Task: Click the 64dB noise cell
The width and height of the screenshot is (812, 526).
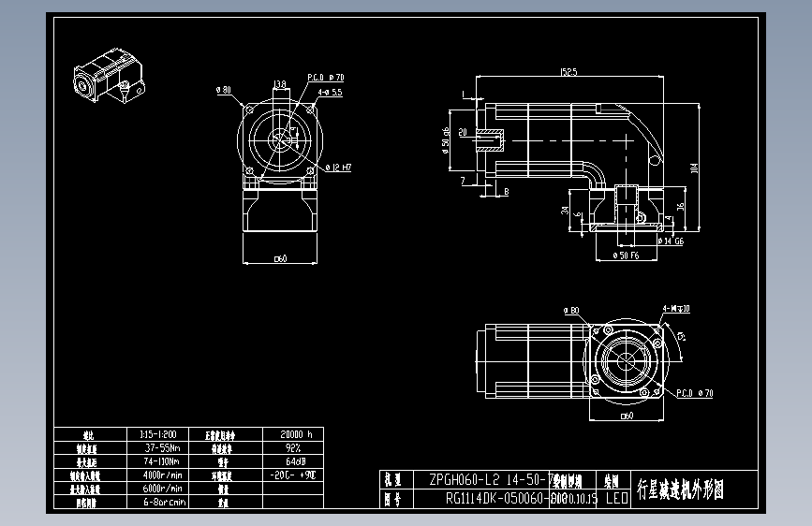Action: pos(293,461)
